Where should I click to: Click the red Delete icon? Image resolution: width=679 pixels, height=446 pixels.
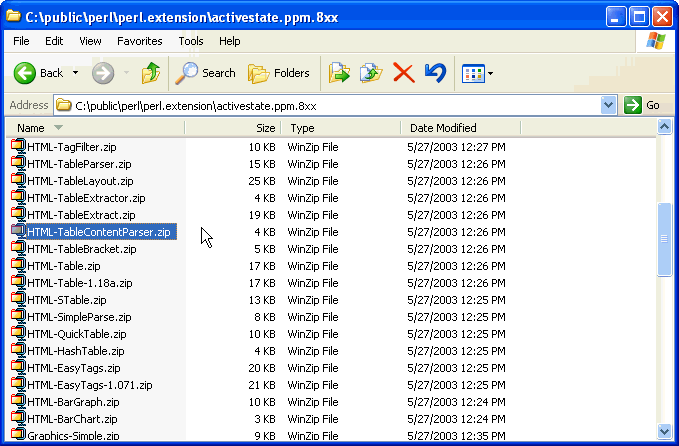coord(403,73)
